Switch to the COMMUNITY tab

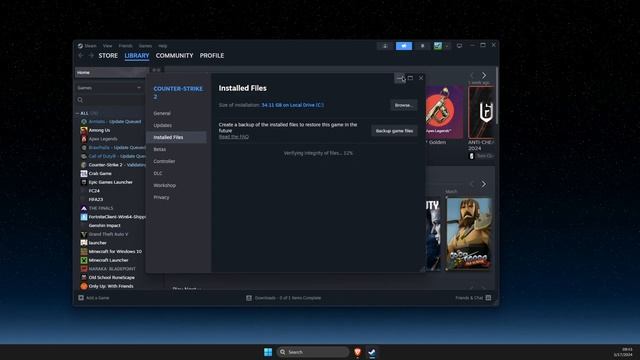[x=174, y=56]
